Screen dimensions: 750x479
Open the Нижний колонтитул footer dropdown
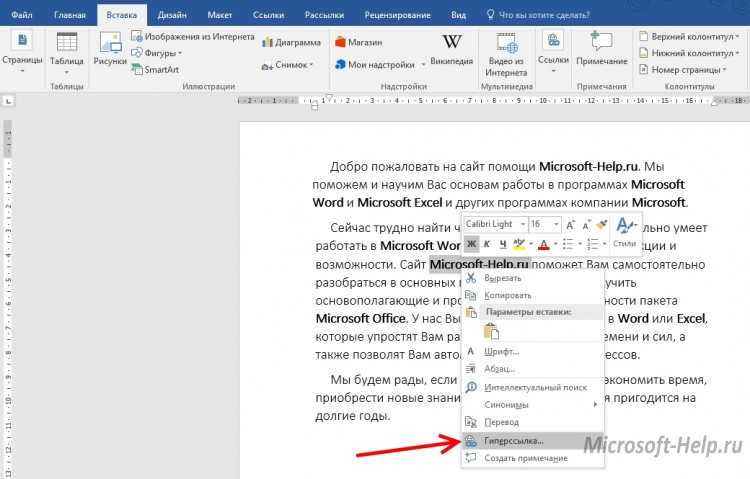tap(689, 53)
